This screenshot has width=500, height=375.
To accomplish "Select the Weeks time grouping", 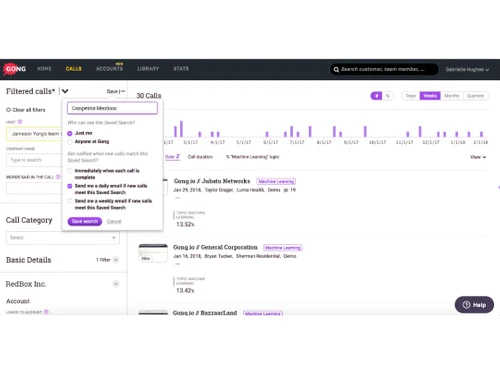I will pos(430,96).
